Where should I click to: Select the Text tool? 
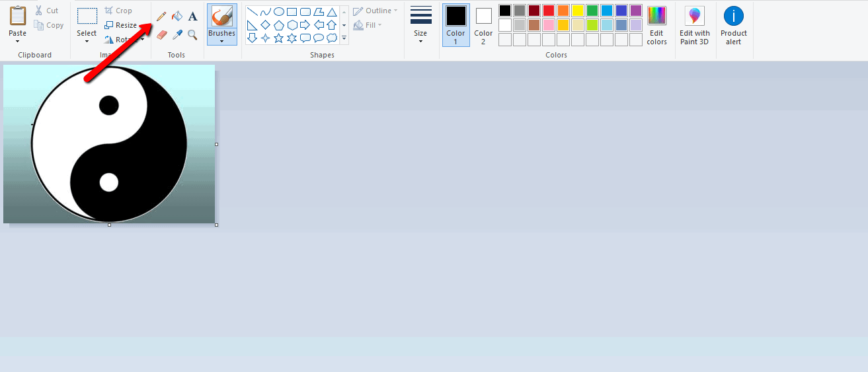(192, 17)
